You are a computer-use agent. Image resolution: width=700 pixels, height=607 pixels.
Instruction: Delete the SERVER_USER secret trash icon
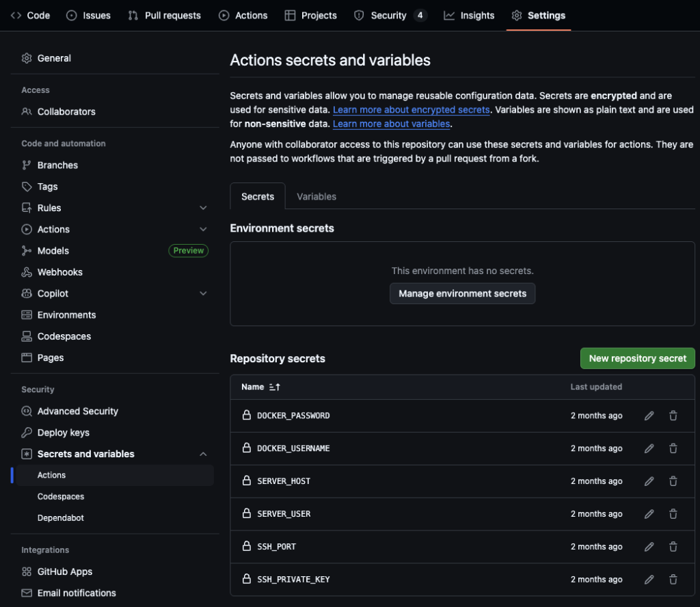tap(673, 514)
